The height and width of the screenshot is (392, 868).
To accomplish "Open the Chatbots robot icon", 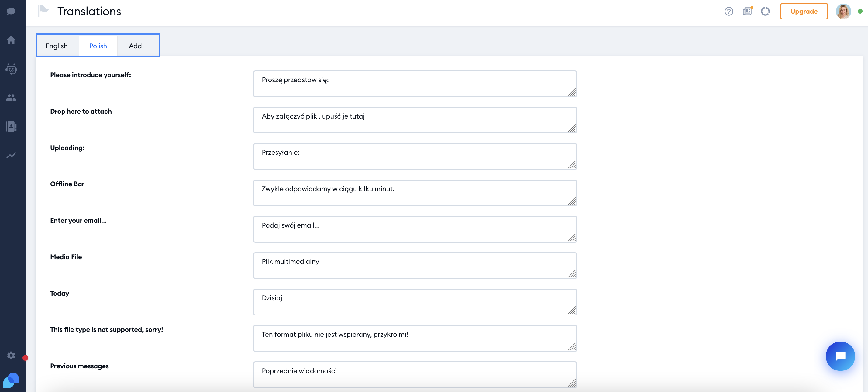I will tap(11, 69).
